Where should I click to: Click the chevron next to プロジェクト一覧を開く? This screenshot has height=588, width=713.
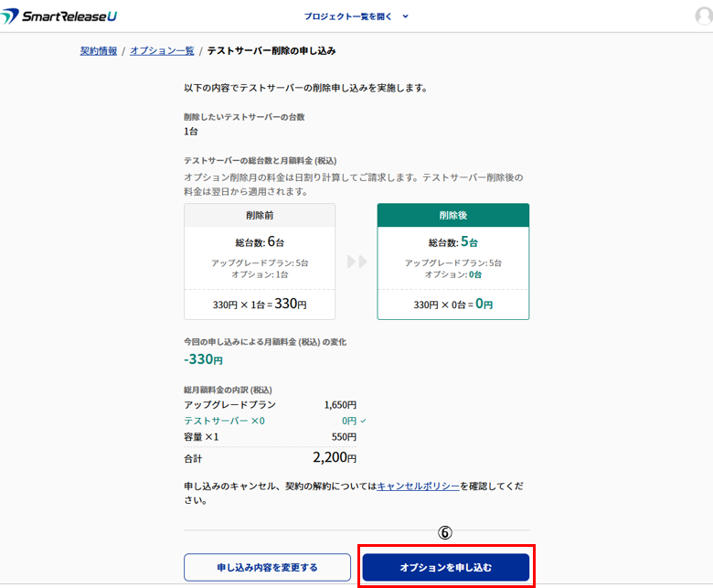coord(406,16)
